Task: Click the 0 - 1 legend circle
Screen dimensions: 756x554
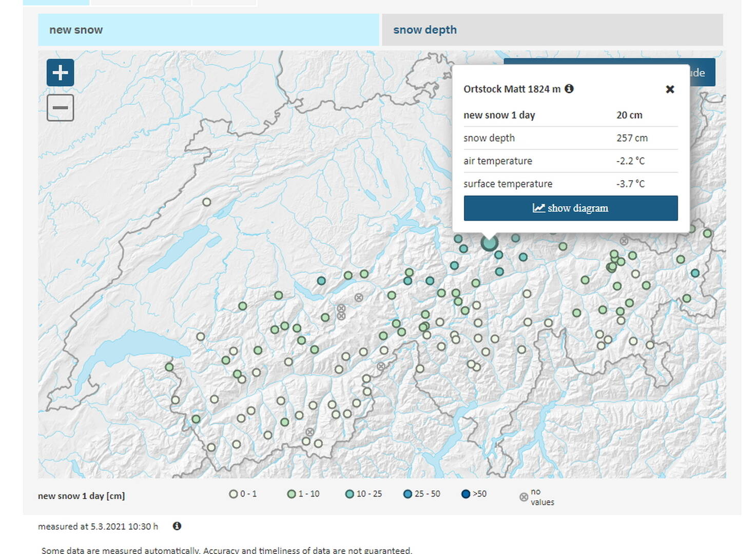Action: [x=234, y=494]
